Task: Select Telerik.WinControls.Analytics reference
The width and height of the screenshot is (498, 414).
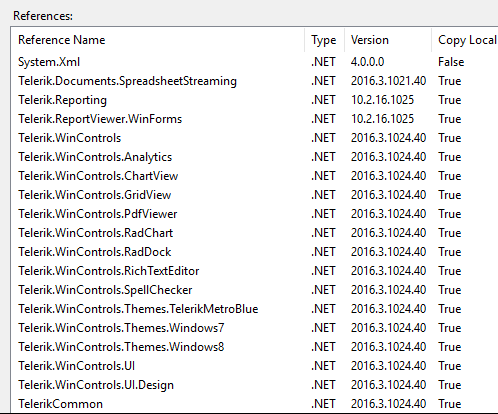Action: (95, 157)
